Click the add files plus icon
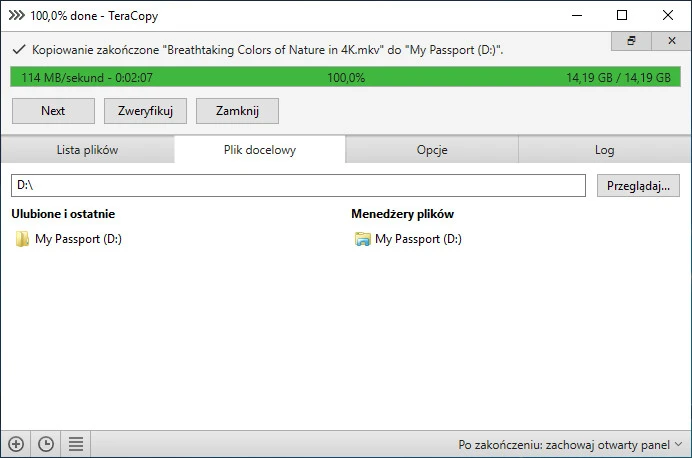Viewport: 692px width, 458px height. click(x=16, y=444)
